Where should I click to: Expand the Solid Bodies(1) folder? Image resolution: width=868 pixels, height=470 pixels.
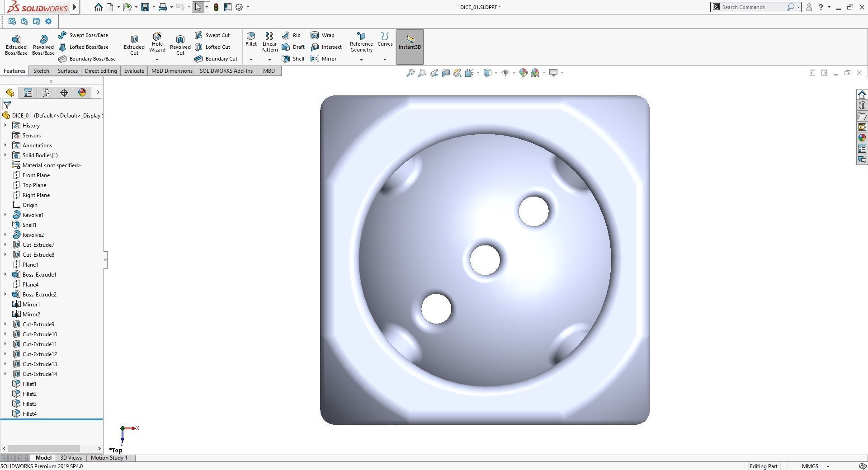(x=5, y=155)
